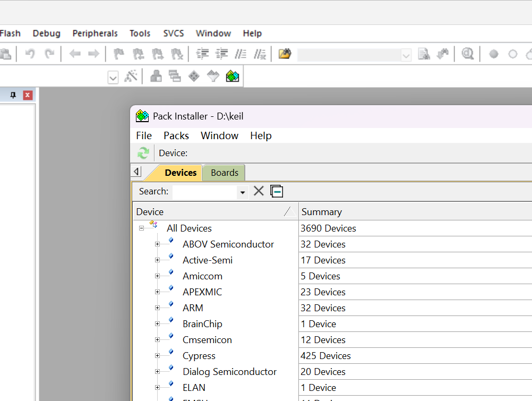Screen dimensions: 532x401
Task: Toggle the pin on the left side panel
Action: click(x=13, y=95)
